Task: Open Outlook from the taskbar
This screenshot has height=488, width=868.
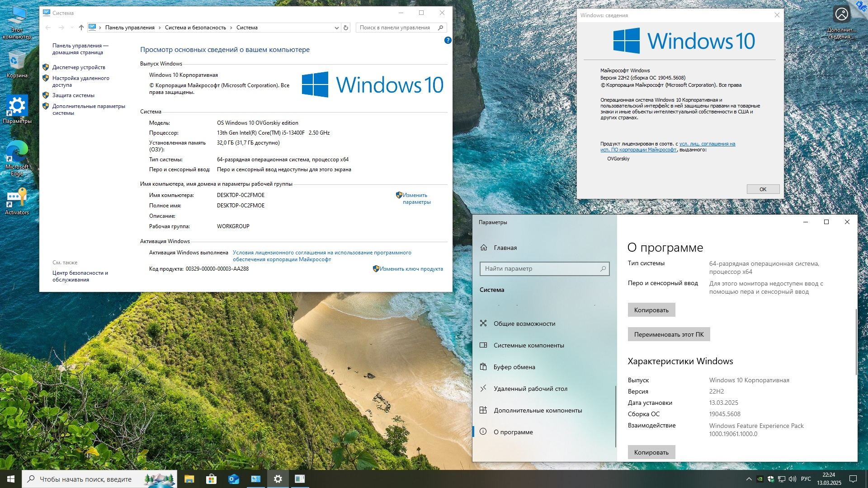Action: pos(233,479)
